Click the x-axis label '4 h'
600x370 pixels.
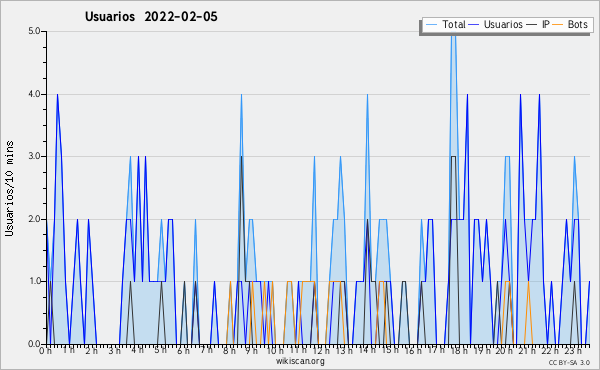coord(137,349)
